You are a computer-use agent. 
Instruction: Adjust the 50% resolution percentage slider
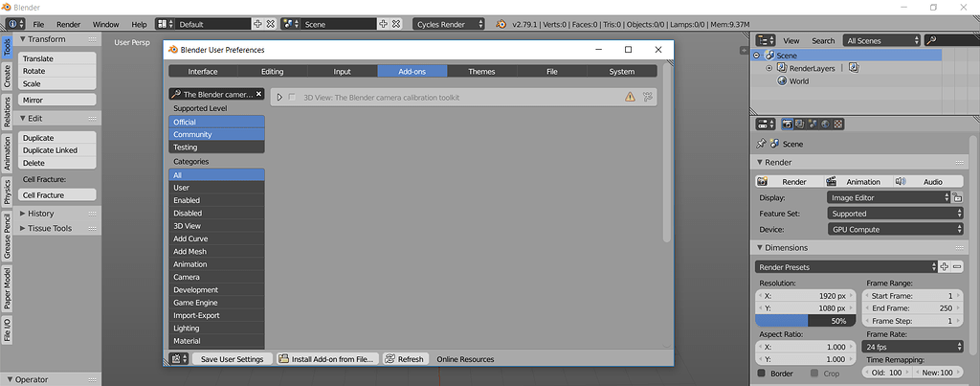point(805,321)
